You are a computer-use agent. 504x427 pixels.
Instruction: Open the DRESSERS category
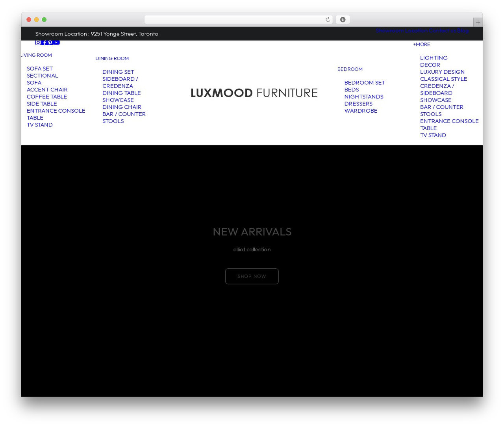[358, 104]
